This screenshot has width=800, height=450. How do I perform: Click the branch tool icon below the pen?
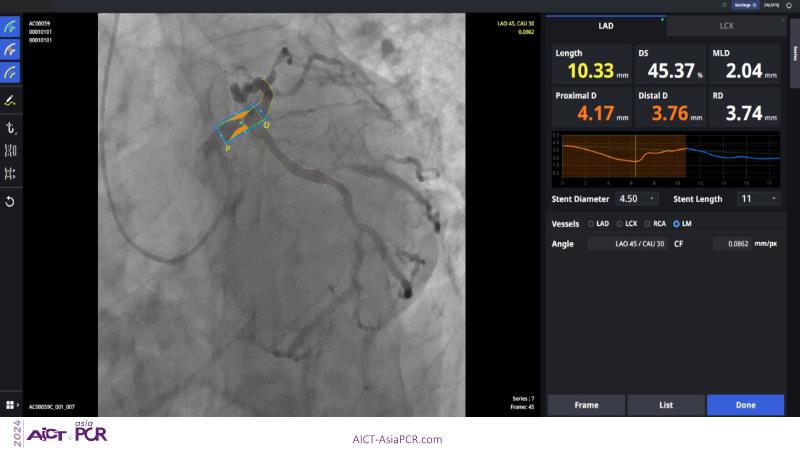click(x=11, y=128)
